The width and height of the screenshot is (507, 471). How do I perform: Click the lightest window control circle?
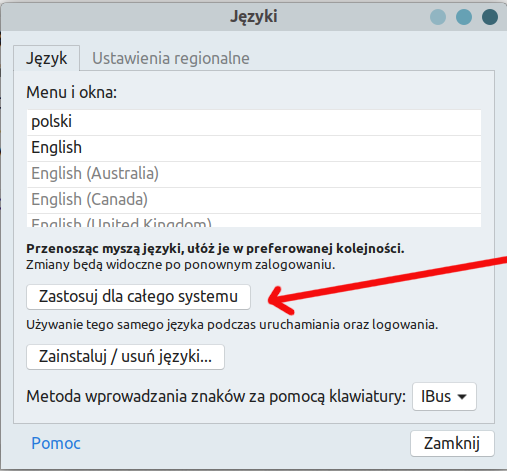pos(438,17)
